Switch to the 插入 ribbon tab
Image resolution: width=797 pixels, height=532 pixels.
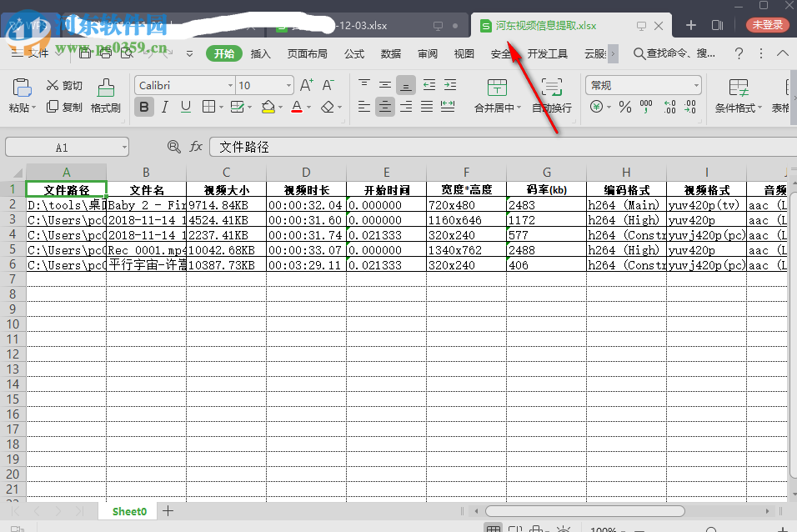[261, 53]
